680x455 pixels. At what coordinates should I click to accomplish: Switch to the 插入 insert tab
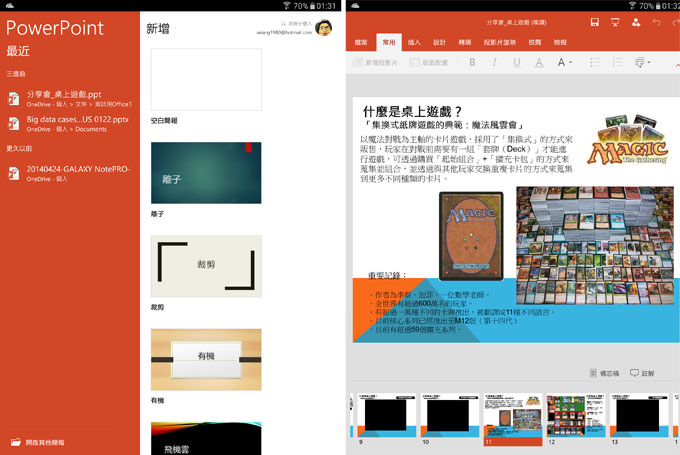pyautogui.click(x=414, y=43)
